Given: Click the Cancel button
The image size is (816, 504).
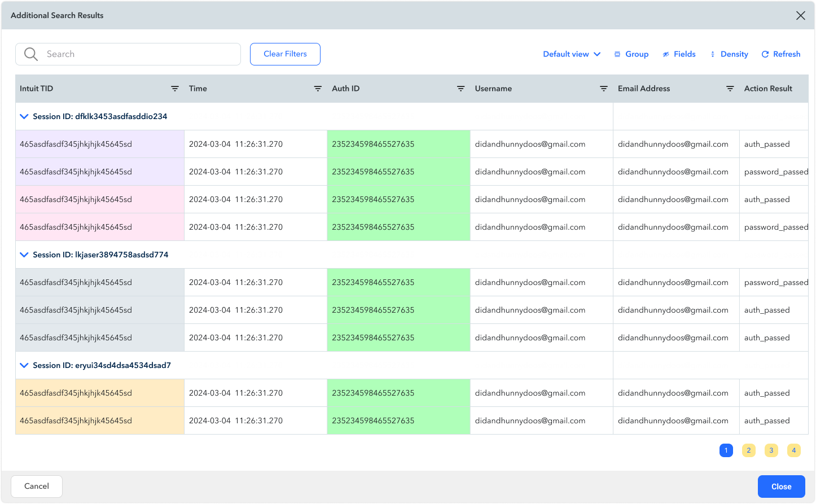Looking at the screenshot, I should (x=37, y=486).
